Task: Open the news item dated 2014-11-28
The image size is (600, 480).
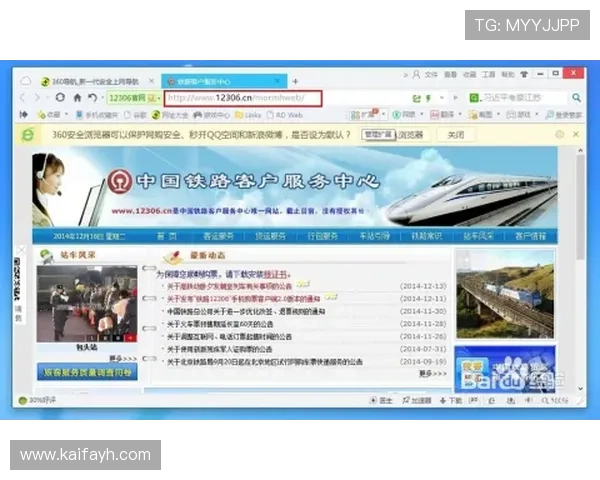Action: coord(220,324)
